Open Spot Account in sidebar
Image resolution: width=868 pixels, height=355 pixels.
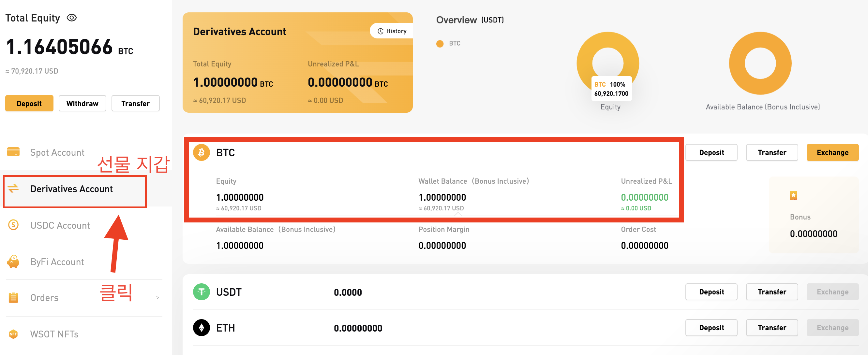pos(57,152)
